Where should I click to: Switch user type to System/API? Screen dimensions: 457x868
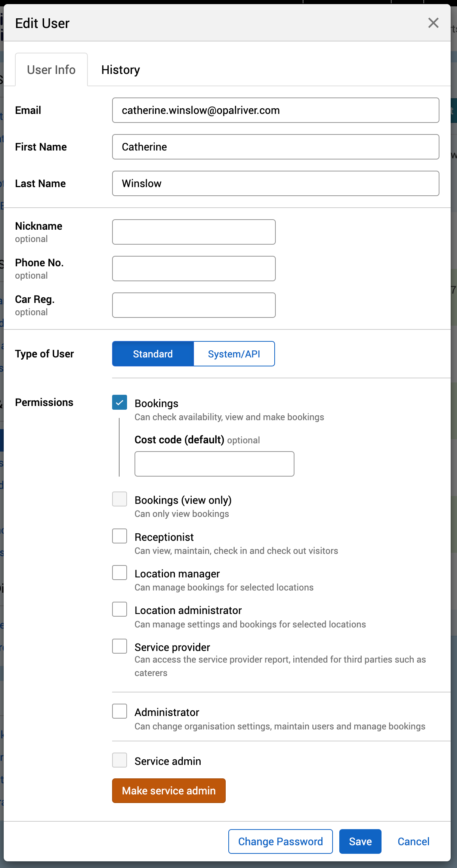point(234,354)
